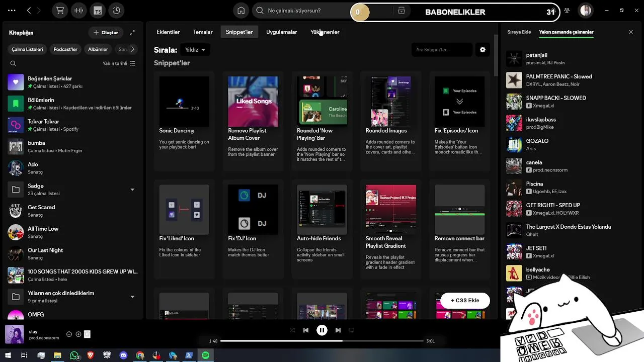Select the Yakın zamanda çalınanlar tab

567,32
